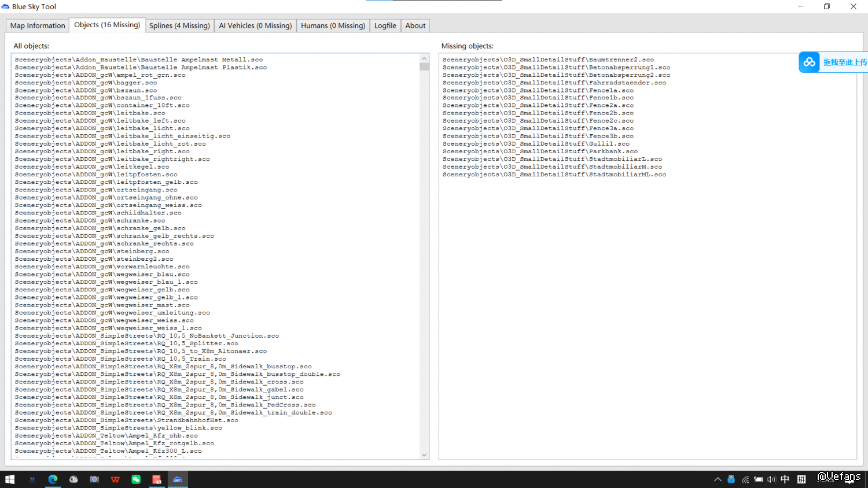Click the Windows Start button
This screenshot has width=868, height=488.
pos(10,479)
